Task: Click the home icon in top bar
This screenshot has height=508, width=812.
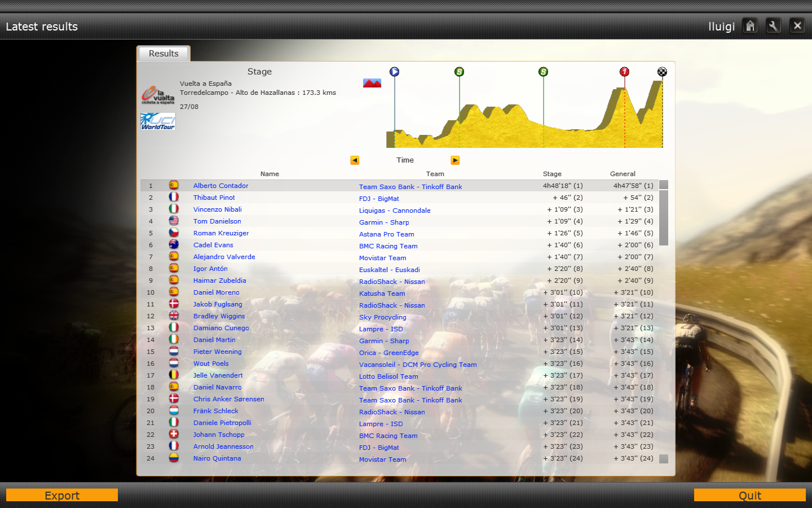Action: coord(750,26)
